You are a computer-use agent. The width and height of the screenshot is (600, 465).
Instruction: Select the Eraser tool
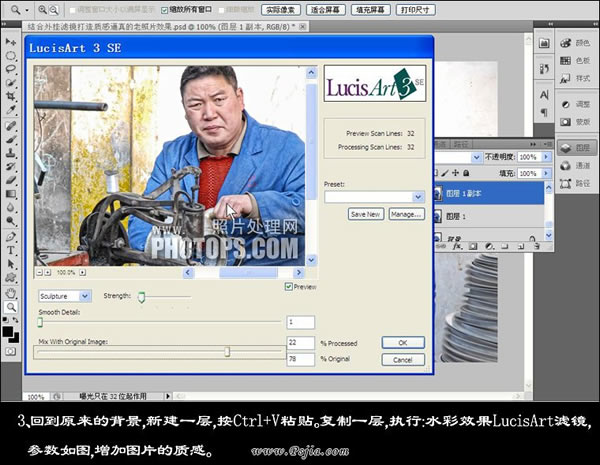coord(11,180)
